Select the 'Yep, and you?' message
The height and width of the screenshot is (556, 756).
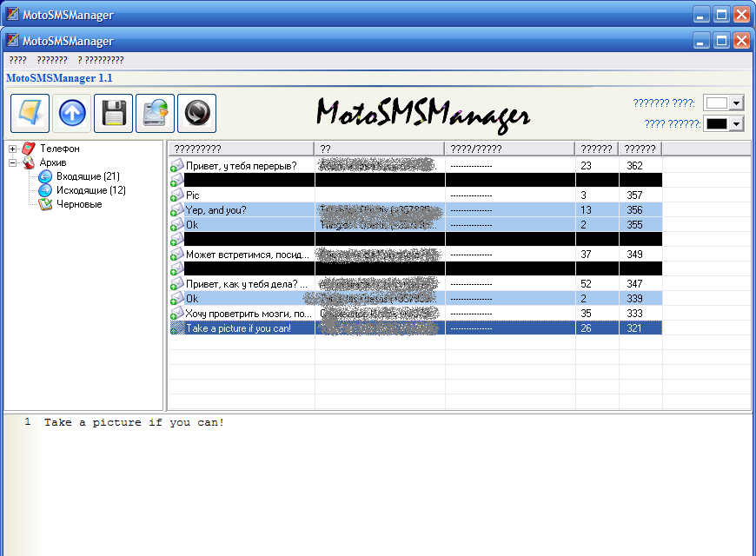(415, 209)
